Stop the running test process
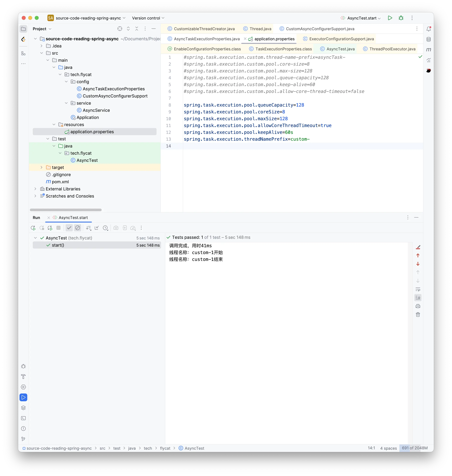 pos(58,228)
